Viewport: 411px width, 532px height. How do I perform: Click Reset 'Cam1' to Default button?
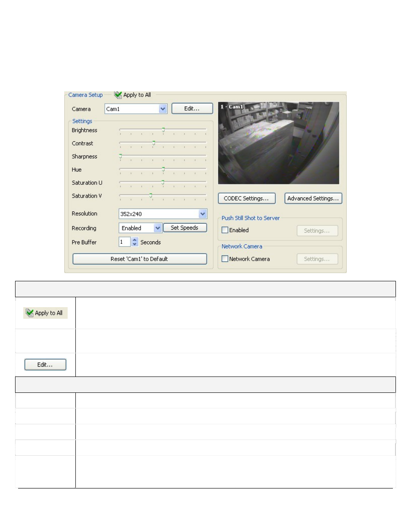(140, 259)
